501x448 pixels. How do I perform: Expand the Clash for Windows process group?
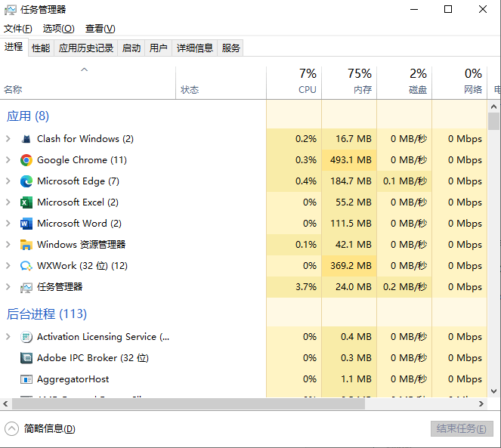(x=8, y=139)
